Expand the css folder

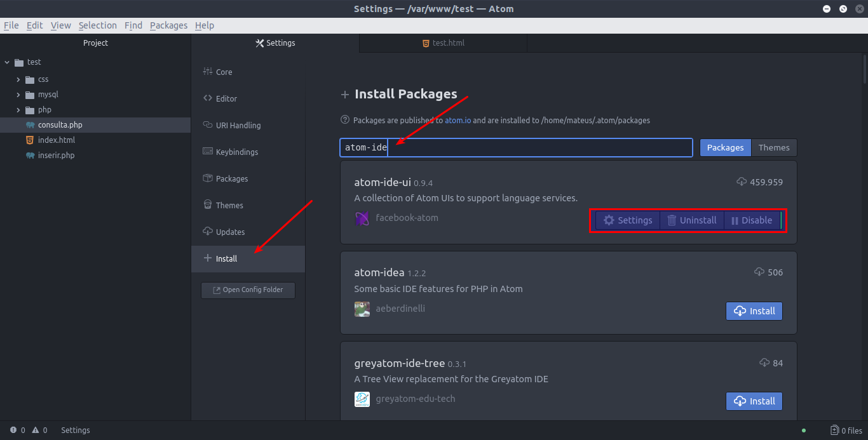coord(18,79)
